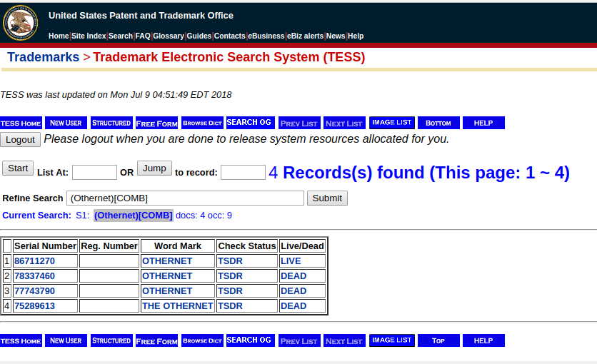Select New User in top toolbar
The image size is (597, 364).
66,123
